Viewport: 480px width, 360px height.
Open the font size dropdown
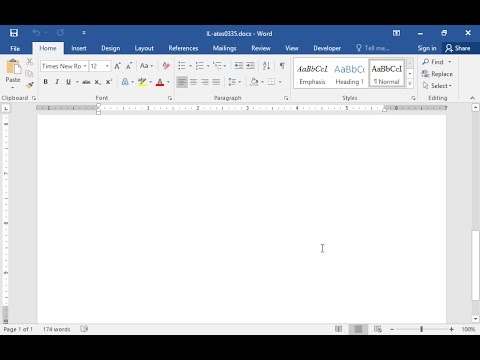point(107,66)
